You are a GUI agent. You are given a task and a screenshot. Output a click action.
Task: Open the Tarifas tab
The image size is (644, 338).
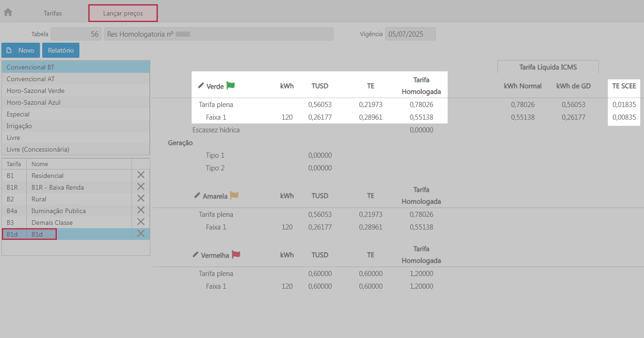pyautogui.click(x=53, y=13)
